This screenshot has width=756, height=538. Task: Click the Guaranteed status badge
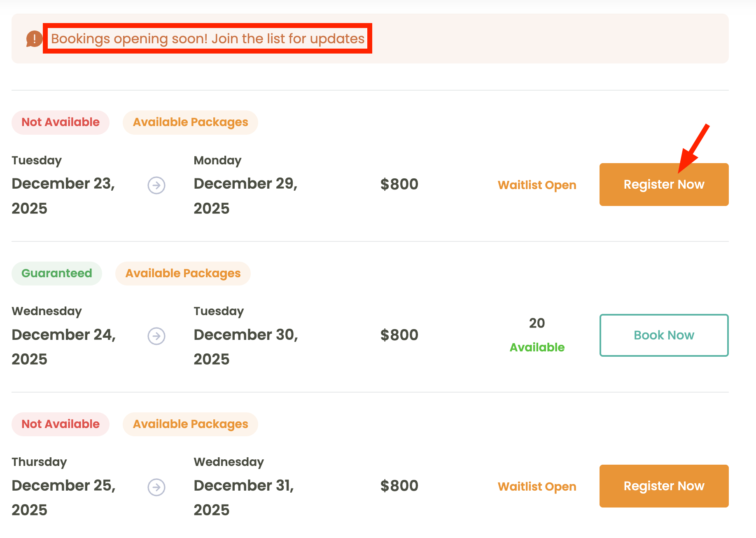coord(57,274)
